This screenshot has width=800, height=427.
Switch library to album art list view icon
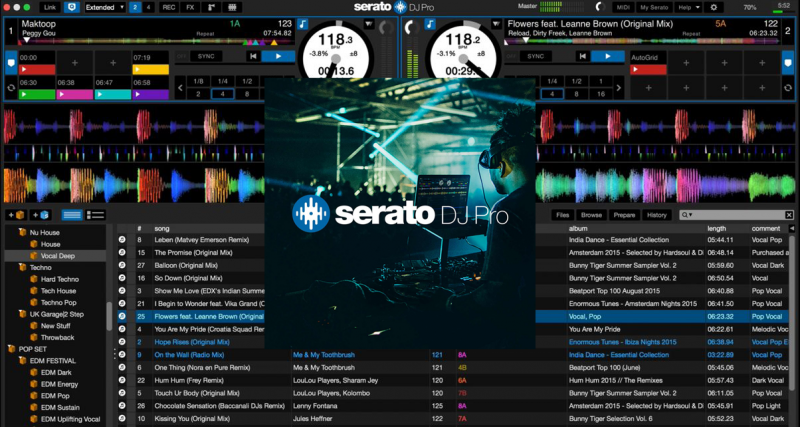[x=95, y=215]
